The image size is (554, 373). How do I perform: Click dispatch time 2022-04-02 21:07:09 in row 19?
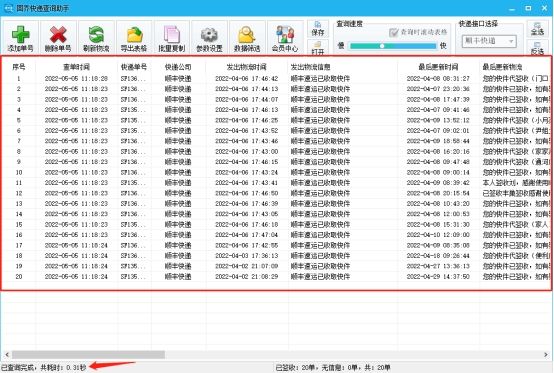tap(246, 266)
